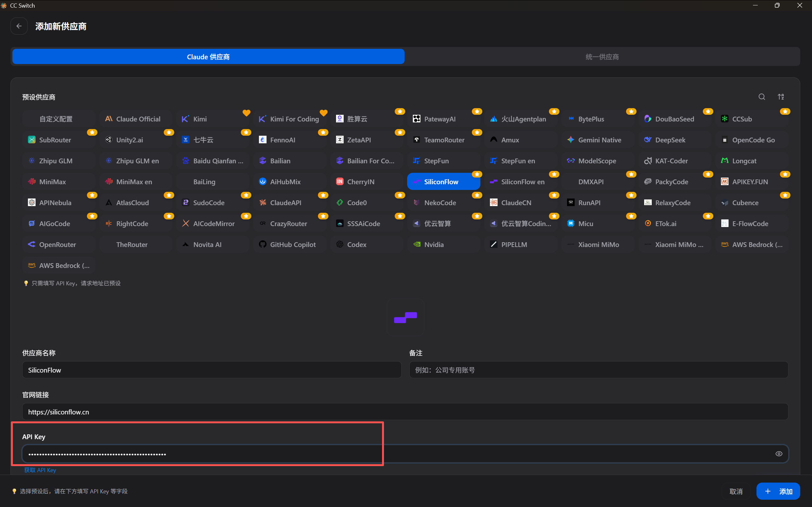Pick the PackyCode preset
Screen dimensions: 812x507
click(x=675, y=181)
